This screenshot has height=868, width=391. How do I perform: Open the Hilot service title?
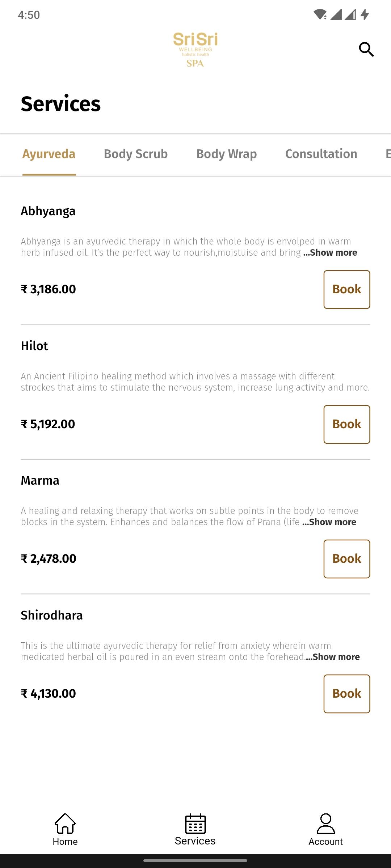(34, 346)
